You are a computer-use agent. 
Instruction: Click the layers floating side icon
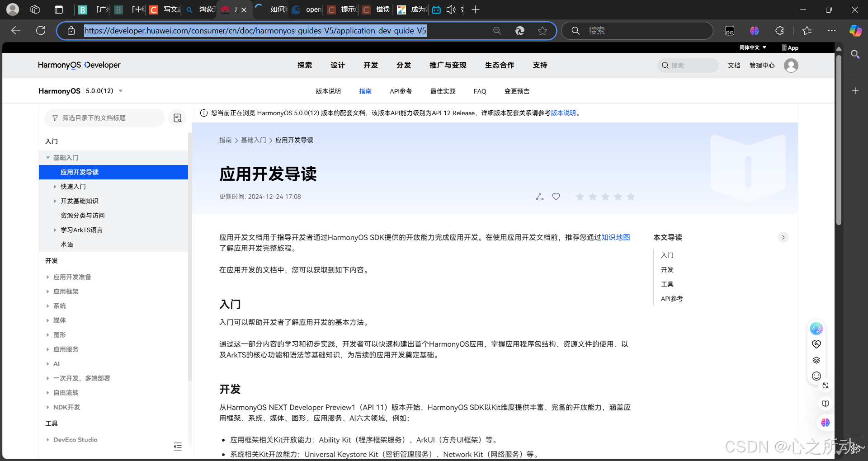point(816,360)
